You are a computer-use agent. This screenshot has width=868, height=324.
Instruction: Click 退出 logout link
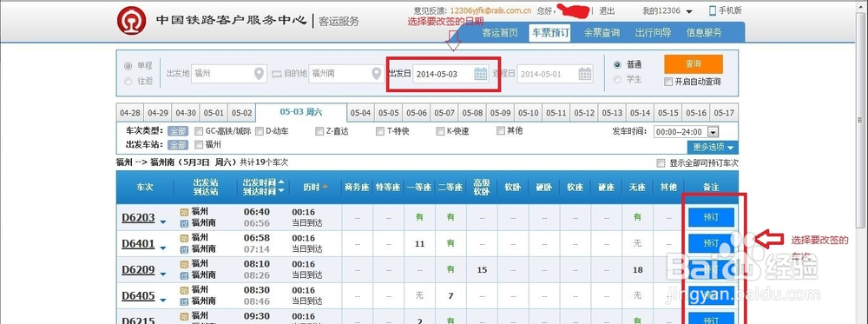(x=607, y=11)
